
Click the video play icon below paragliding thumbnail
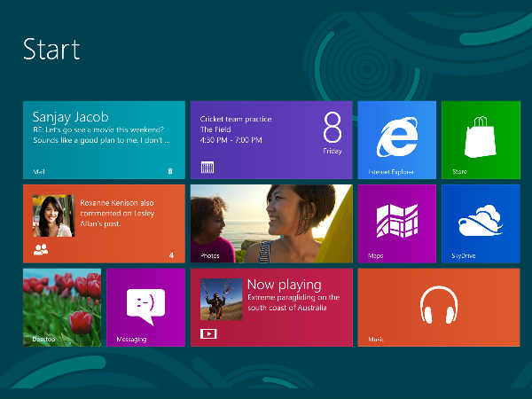208,334
